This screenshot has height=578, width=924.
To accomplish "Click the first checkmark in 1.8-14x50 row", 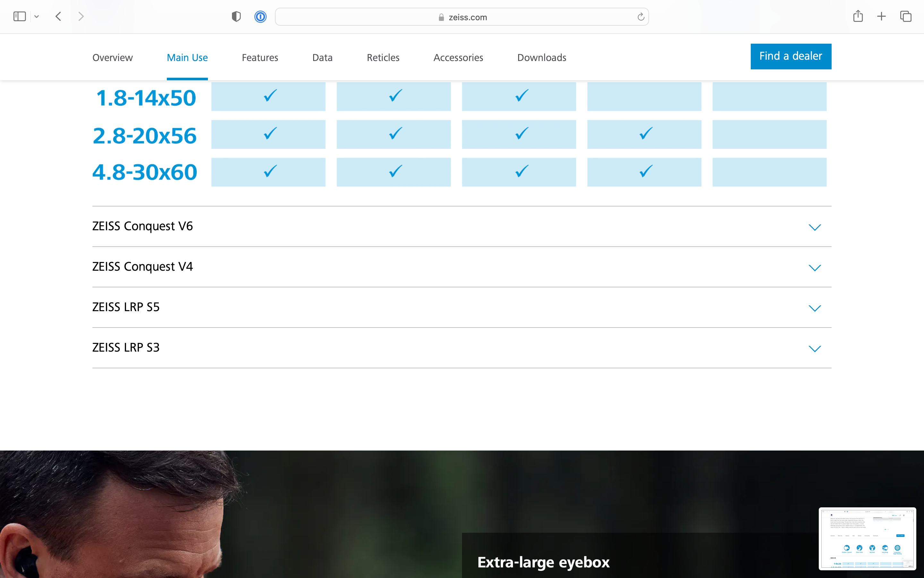I will 270,95.
